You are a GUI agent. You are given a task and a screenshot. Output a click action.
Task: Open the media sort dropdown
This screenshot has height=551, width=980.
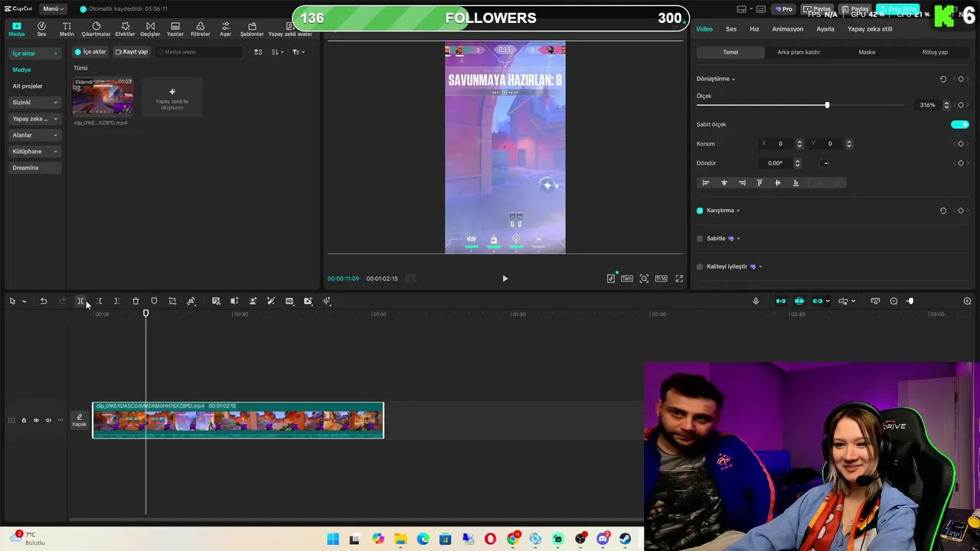[277, 52]
